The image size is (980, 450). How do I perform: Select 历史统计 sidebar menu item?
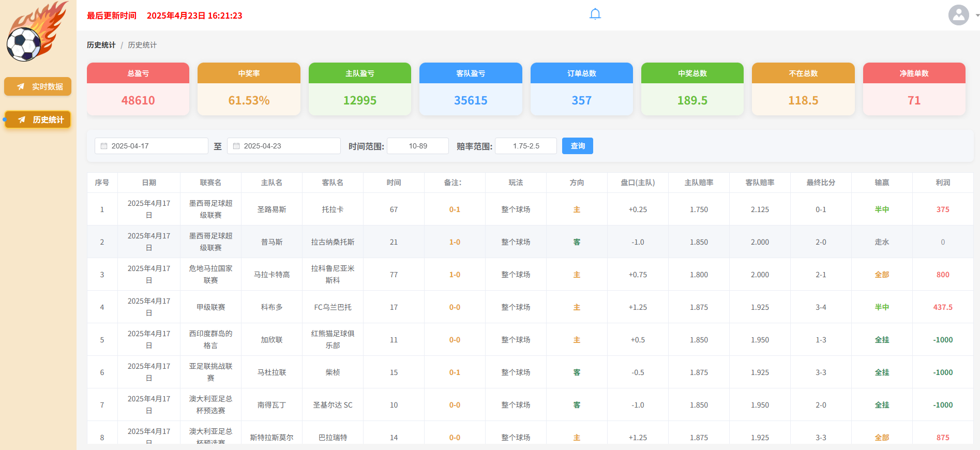click(x=38, y=119)
